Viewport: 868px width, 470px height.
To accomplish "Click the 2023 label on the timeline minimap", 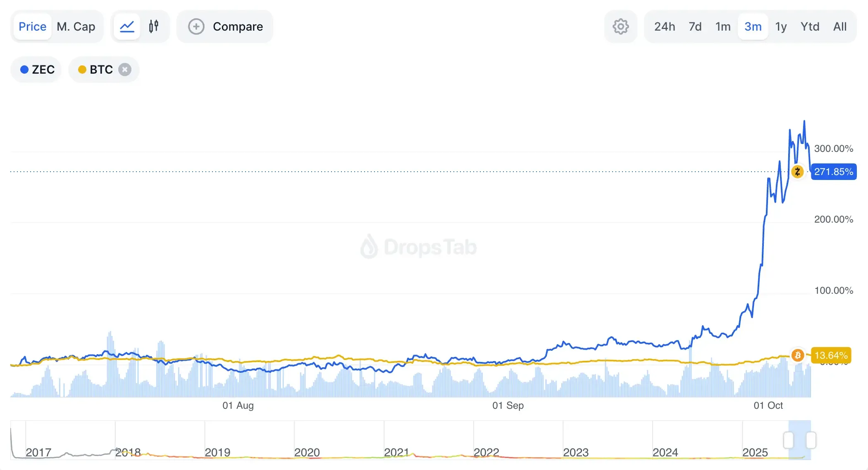I will point(576,452).
